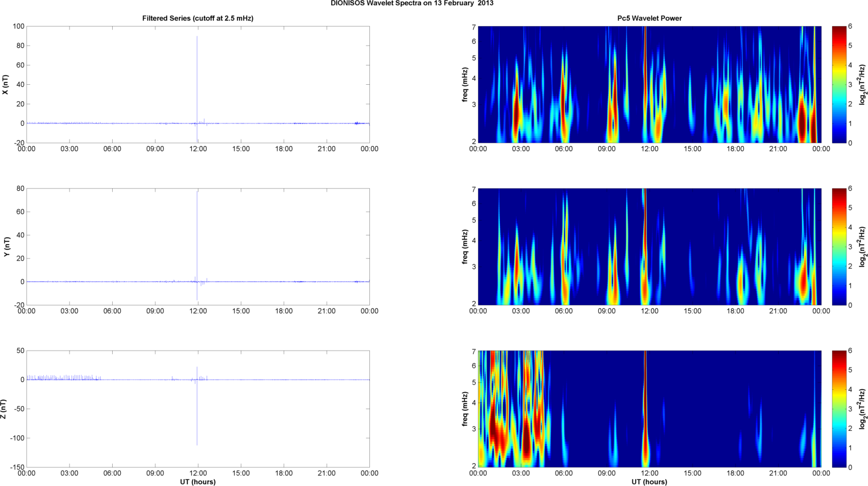
Task: Click the negative spike in the Z filtered series
Action: (x=197, y=413)
